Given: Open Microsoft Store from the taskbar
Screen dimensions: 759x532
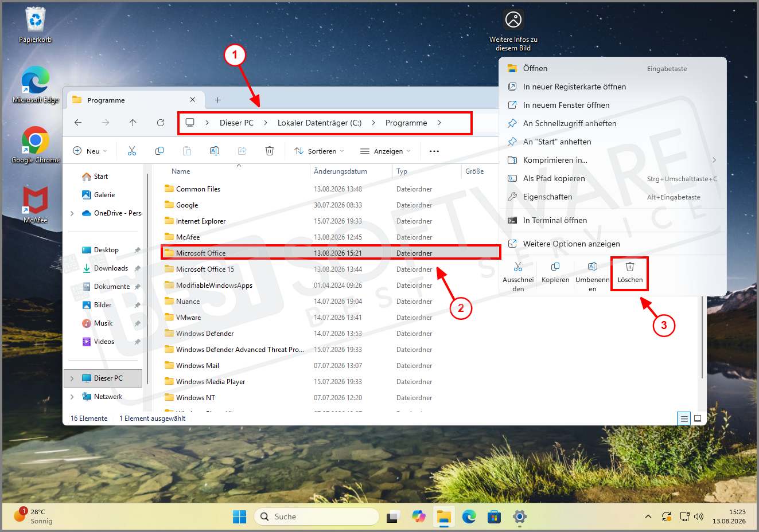Looking at the screenshot, I should tap(494, 517).
